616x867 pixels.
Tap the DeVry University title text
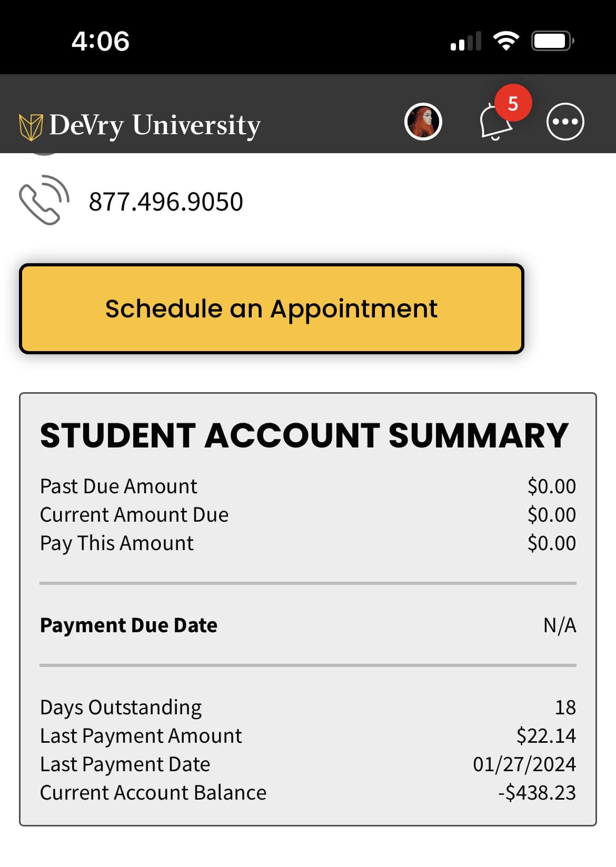(x=155, y=126)
